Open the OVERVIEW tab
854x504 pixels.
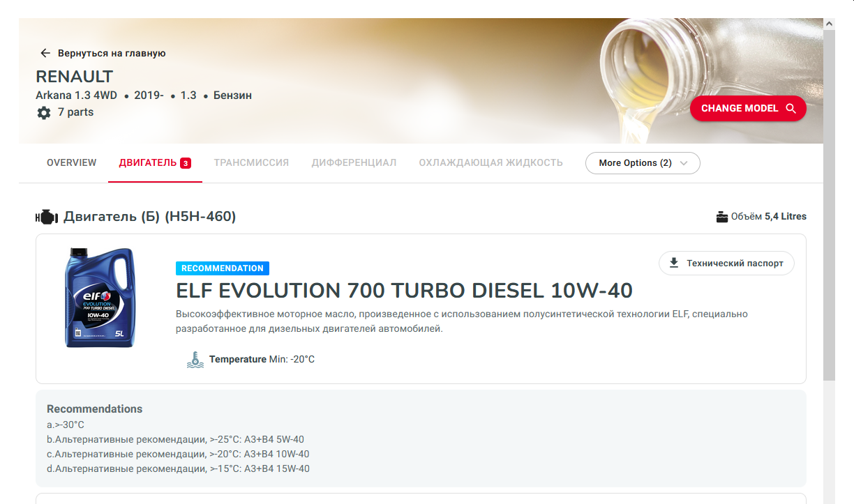point(72,162)
